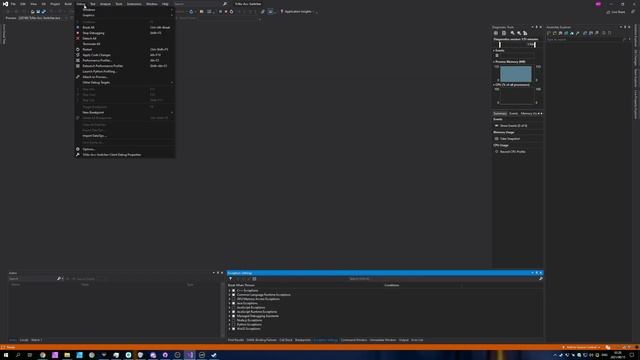Open Performance Profiler from Debug menu
640x360 pixels.
124,60
